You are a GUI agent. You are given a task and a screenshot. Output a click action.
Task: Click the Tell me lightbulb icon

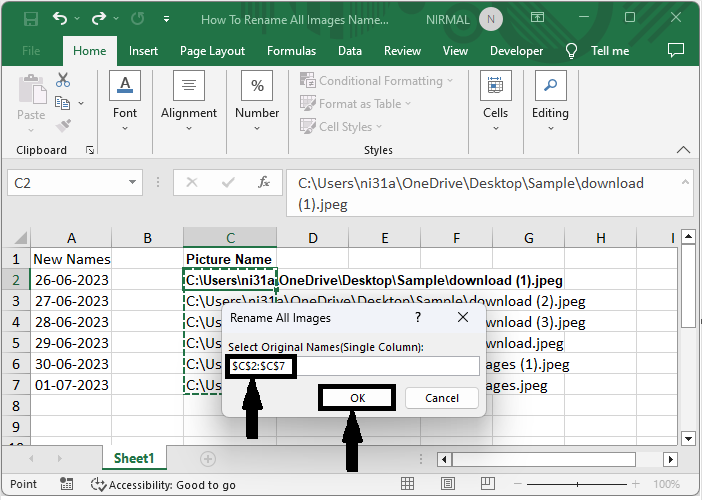[572, 51]
